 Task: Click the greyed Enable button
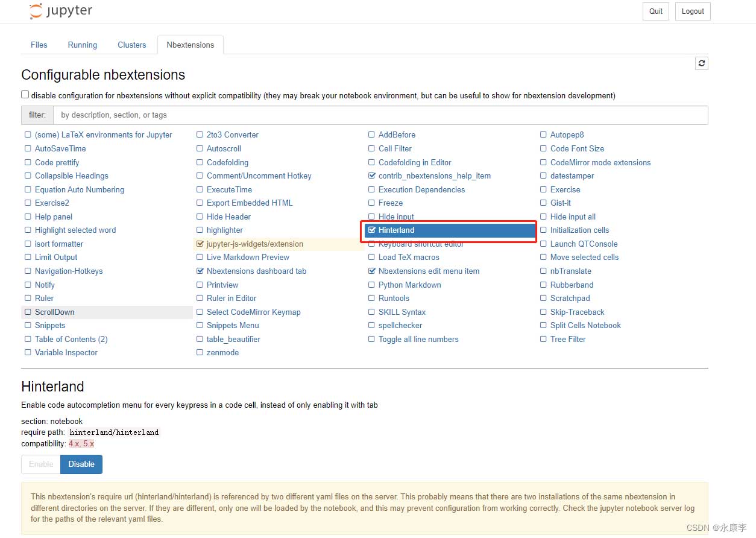pyautogui.click(x=41, y=464)
